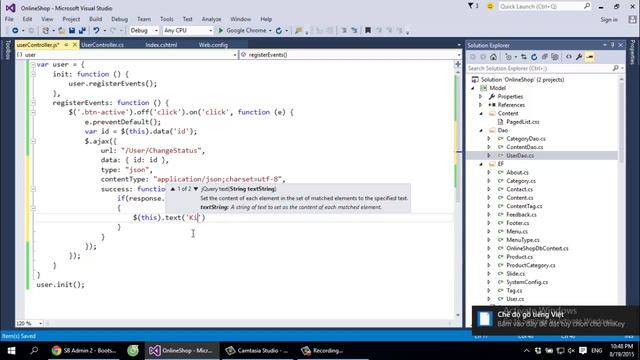Click the Undo toolbar icon

click(x=96, y=31)
